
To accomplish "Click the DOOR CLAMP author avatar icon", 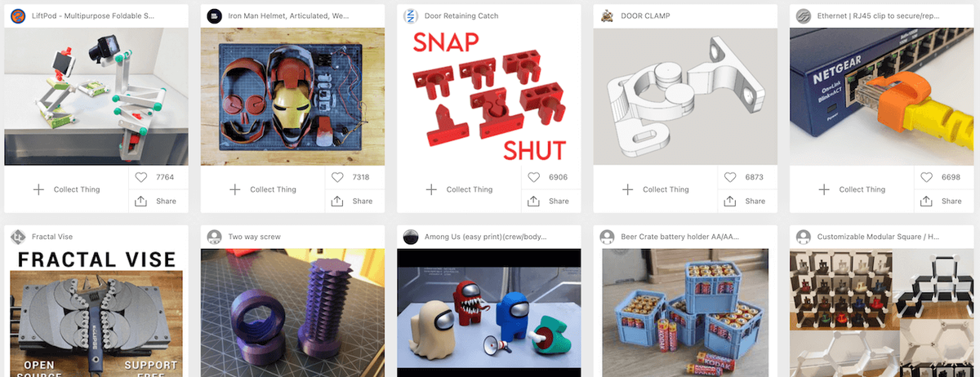I will [607, 16].
